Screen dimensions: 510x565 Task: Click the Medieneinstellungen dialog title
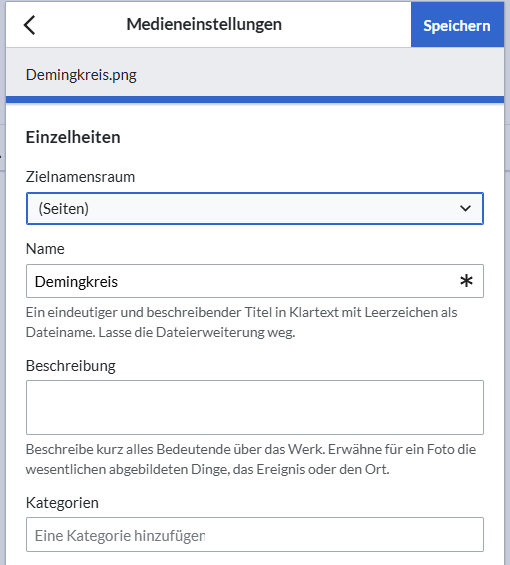(204, 25)
